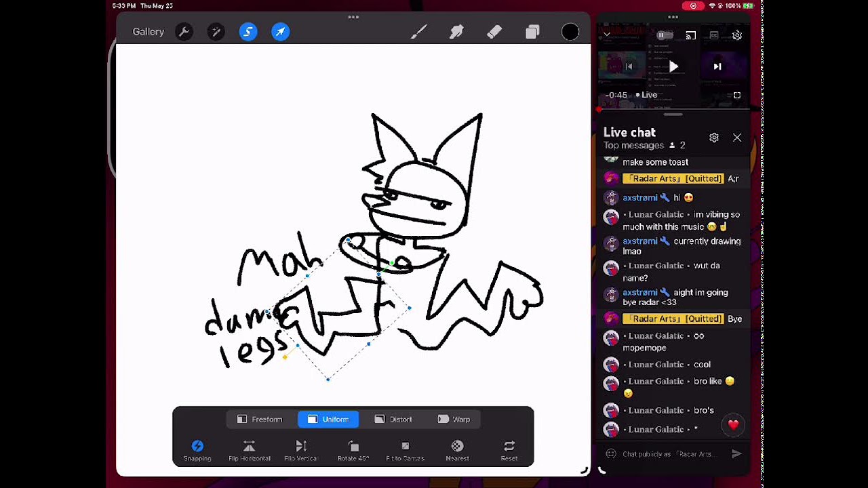This screenshot has height=488, width=868.
Task: Jump to Live in the video
Action: point(647,95)
